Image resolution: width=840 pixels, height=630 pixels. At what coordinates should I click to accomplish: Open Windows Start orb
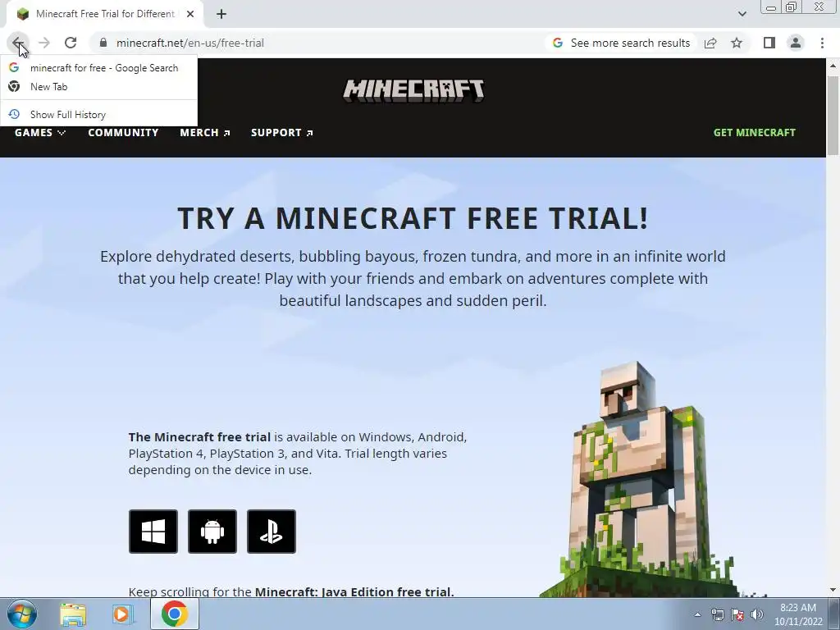pyautogui.click(x=22, y=614)
